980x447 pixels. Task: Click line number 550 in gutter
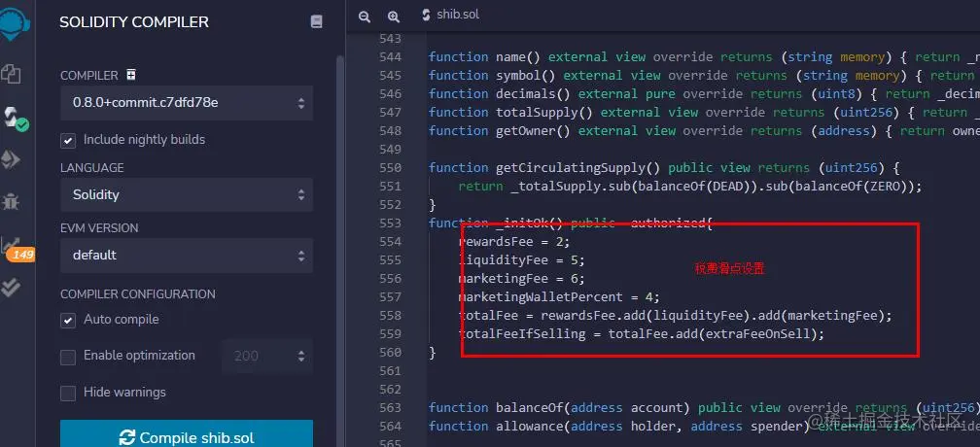coord(390,168)
